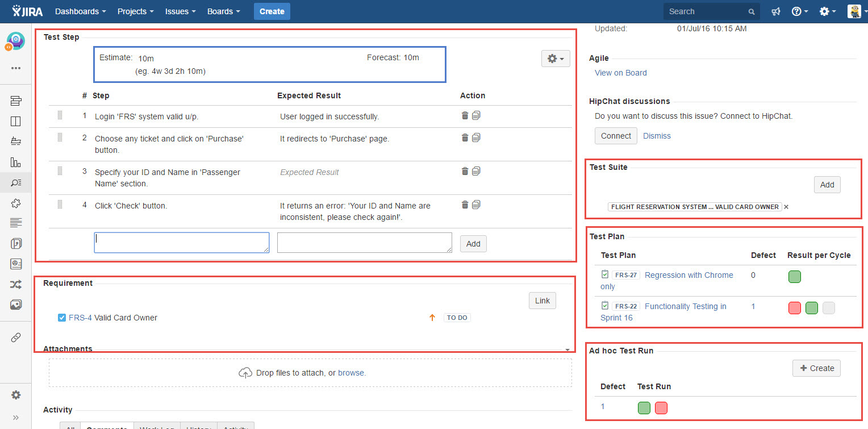Screen dimensions: 868x429
Task: Expand the Help menu in header
Action: (x=800, y=11)
